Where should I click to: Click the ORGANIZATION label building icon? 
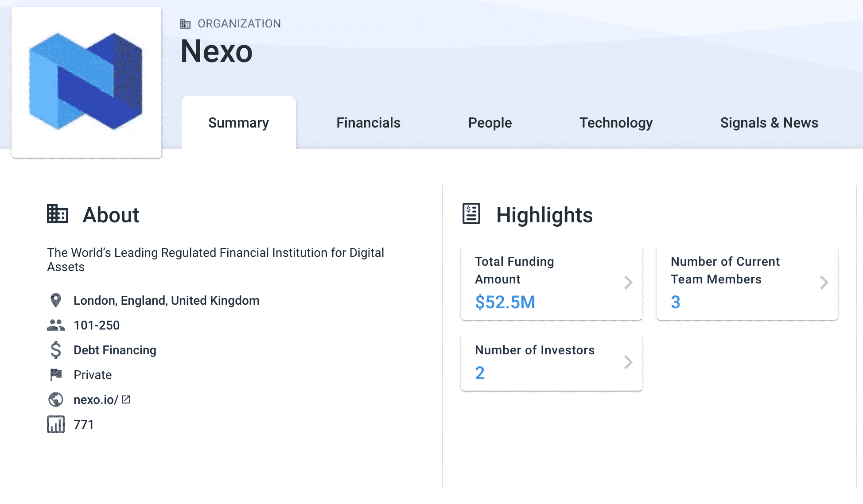click(186, 23)
